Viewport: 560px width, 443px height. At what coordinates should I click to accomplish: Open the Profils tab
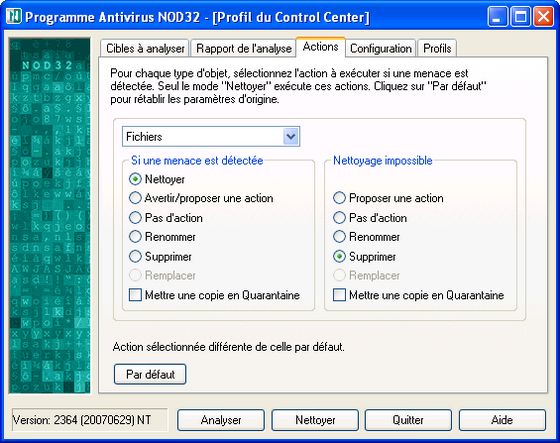[x=437, y=49]
